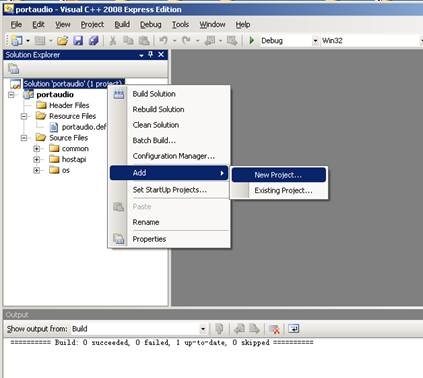
Task: Click the Open File folder icon
Action: [62, 41]
